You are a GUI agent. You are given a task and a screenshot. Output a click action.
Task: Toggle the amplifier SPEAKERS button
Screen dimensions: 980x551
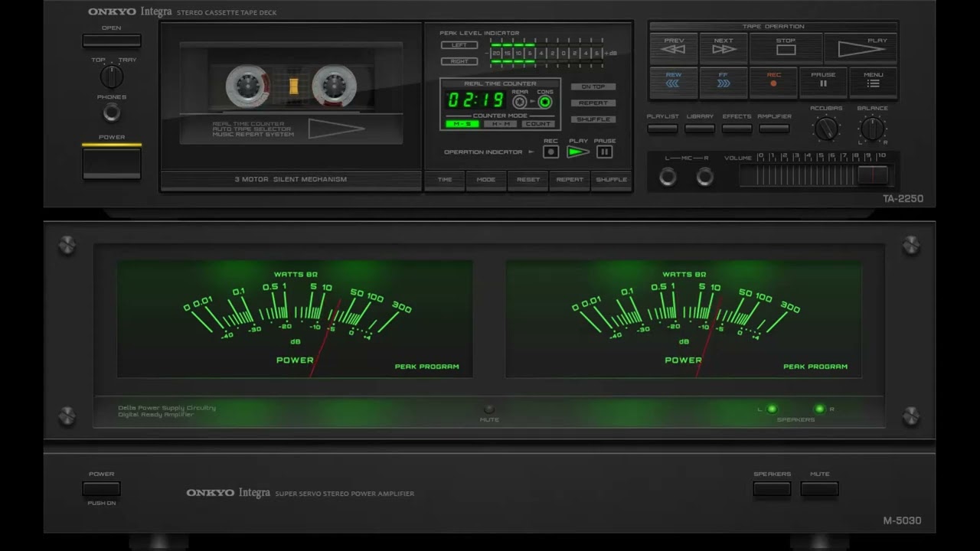(772, 488)
